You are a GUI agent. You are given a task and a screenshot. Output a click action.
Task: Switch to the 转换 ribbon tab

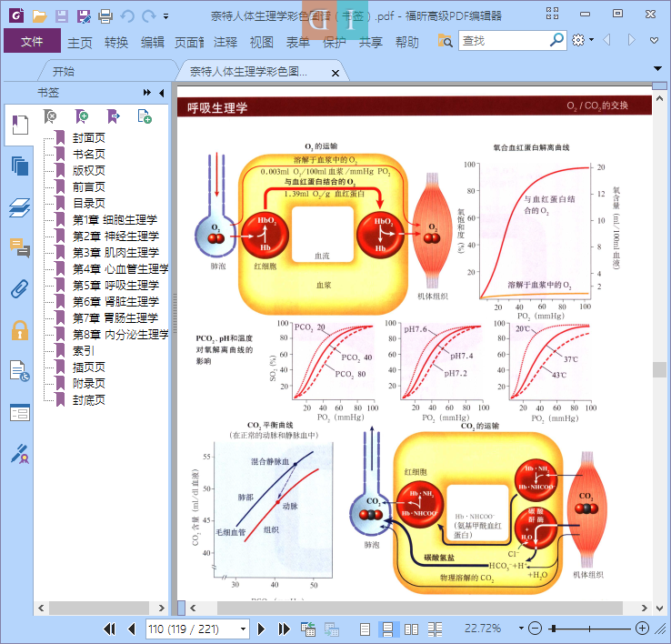(116, 42)
